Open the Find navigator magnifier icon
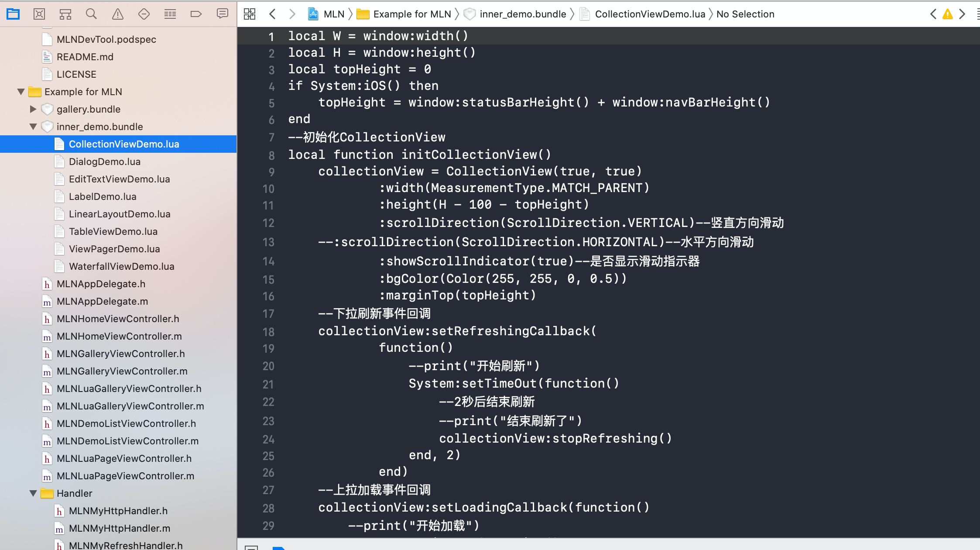The width and height of the screenshot is (980, 550). [x=91, y=14]
